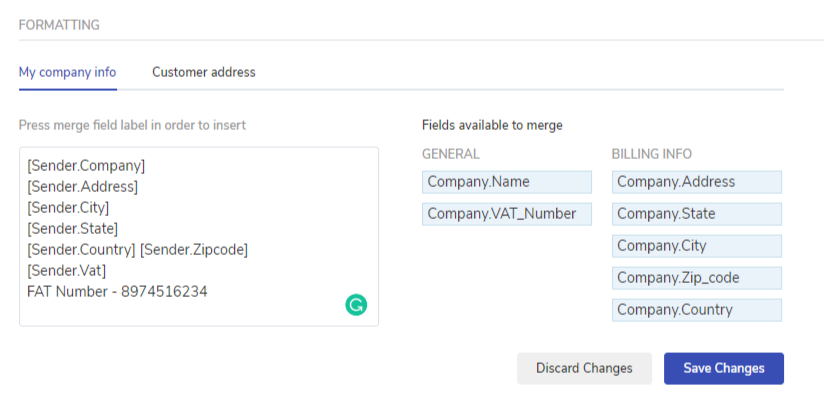This screenshot has width=824, height=404.
Task: Add the Company.City merge field
Action: coord(696,246)
